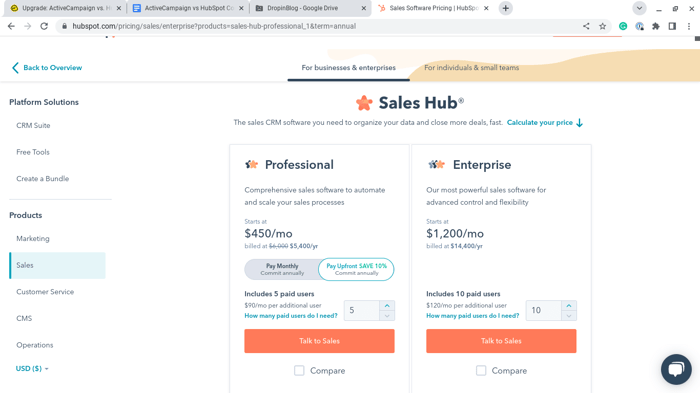This screenshot has width=700, height=393.
Task: Check Compare box for Enterprise
Action: 481,371
